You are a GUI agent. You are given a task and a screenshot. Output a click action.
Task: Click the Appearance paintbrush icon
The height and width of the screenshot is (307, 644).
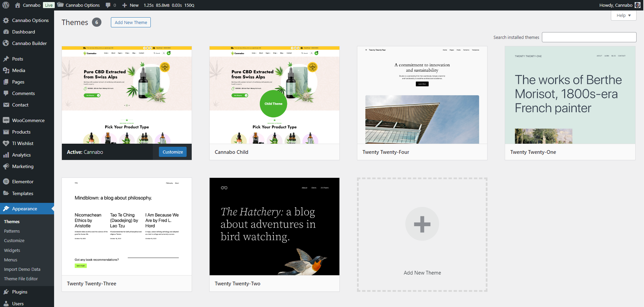point(6,209)
